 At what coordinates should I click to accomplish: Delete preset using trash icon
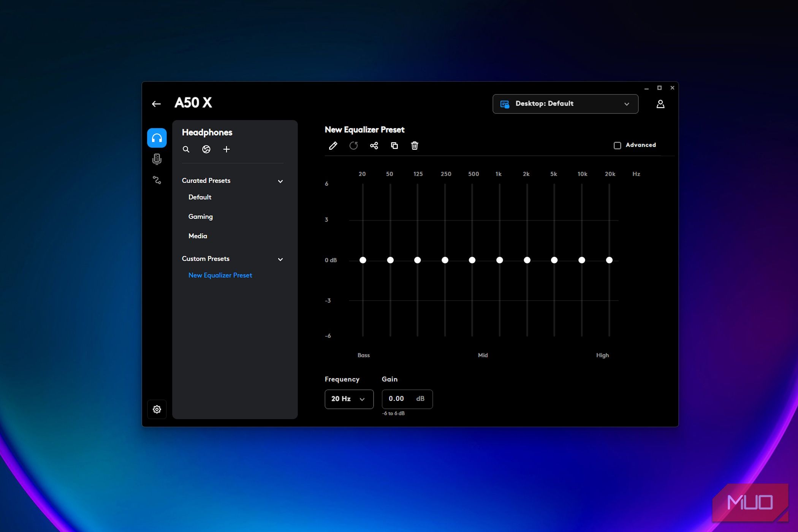coord(415,146)
